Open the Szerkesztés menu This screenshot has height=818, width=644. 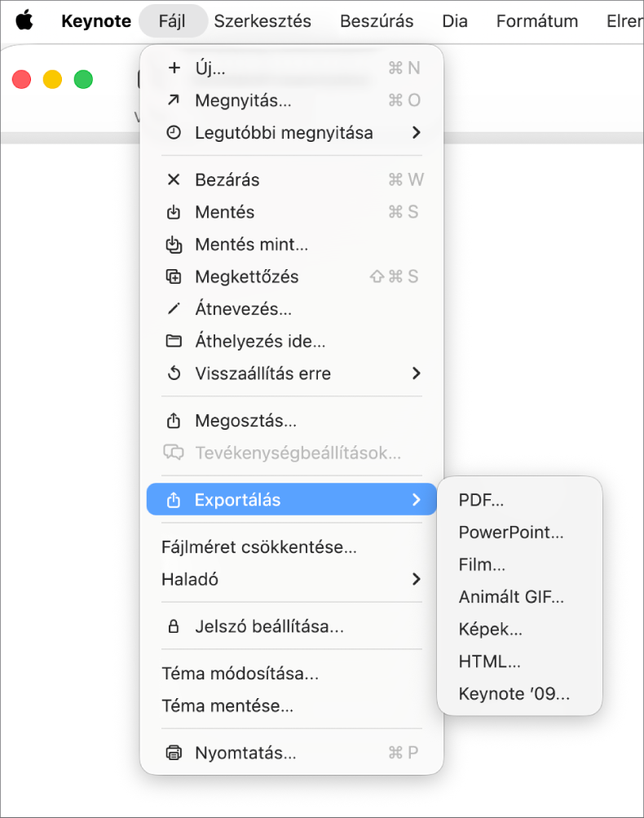point(262,21)
